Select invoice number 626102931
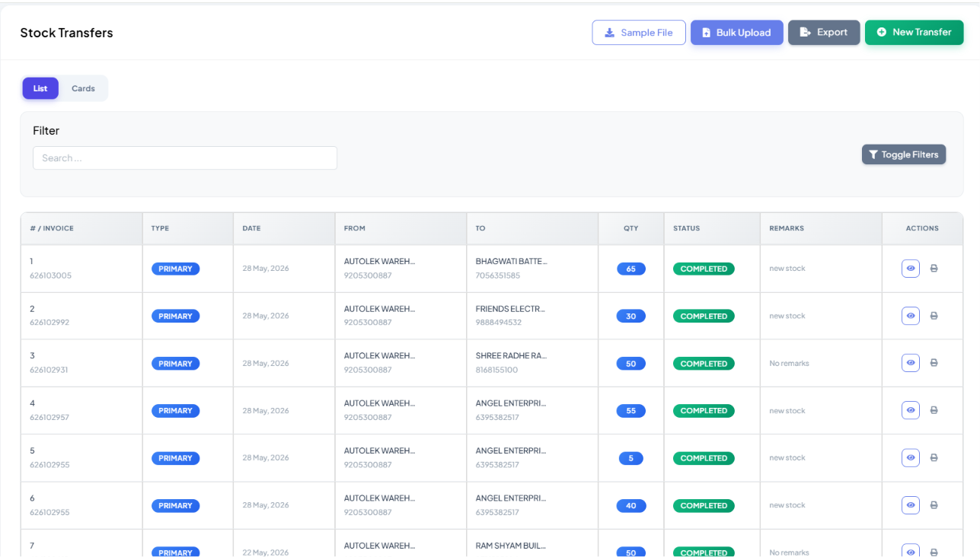The height and width of the screenshot is (557, 980). click(49, 370)
